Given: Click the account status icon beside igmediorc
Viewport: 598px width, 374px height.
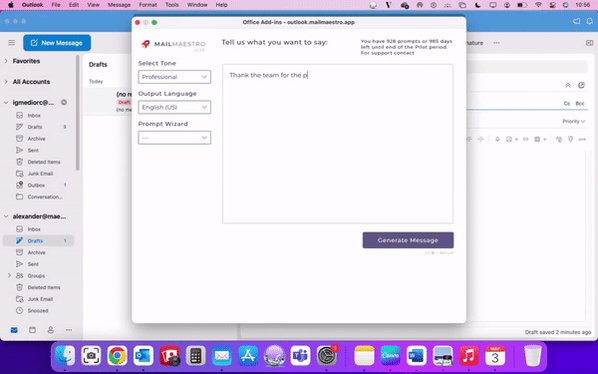Looking at the screenshot, I should tap(64, 102).
